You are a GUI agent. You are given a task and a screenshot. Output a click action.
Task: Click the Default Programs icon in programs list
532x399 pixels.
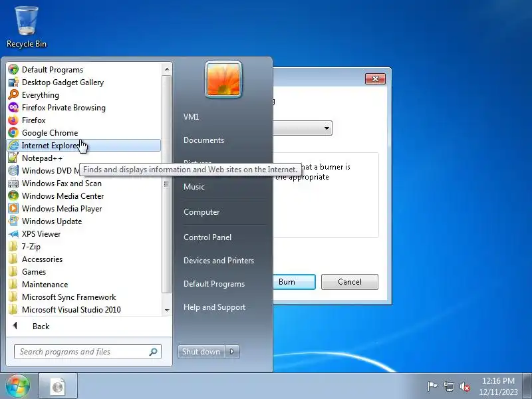click(x=13, y=70)
